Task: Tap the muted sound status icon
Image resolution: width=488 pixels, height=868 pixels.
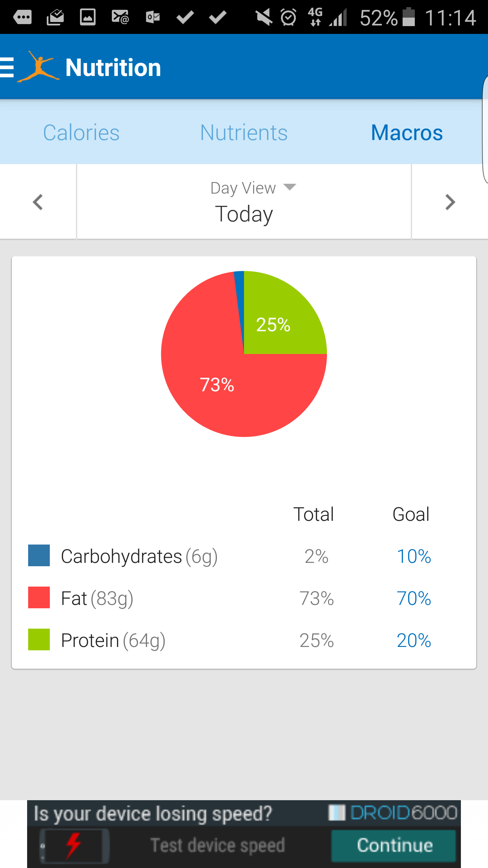Action: [x=263, y=17]
